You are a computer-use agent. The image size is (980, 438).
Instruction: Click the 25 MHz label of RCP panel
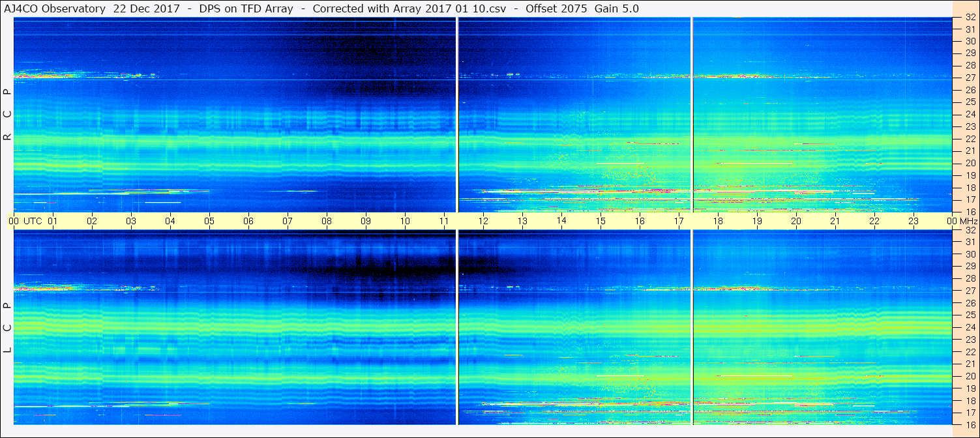pos(970,102)
